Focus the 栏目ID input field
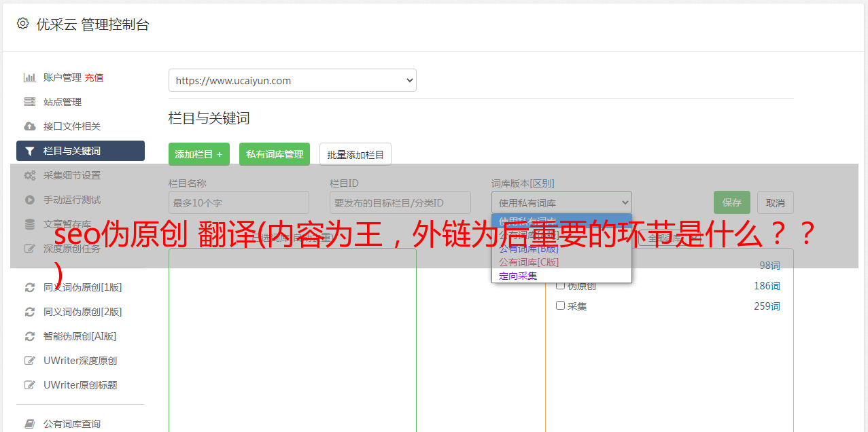This screenshot has width=868, height=432. pyautogui.click(x=400, y=202)
